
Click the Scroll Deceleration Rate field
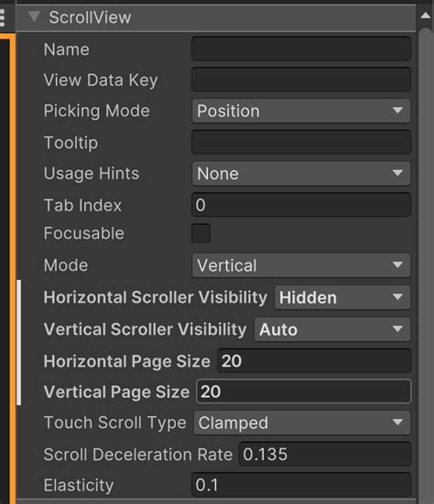coord(325,455)
